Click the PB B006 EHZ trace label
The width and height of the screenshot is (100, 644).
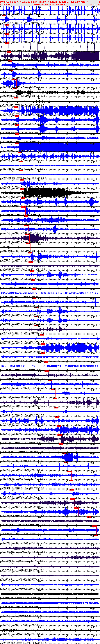click(23, 315)
